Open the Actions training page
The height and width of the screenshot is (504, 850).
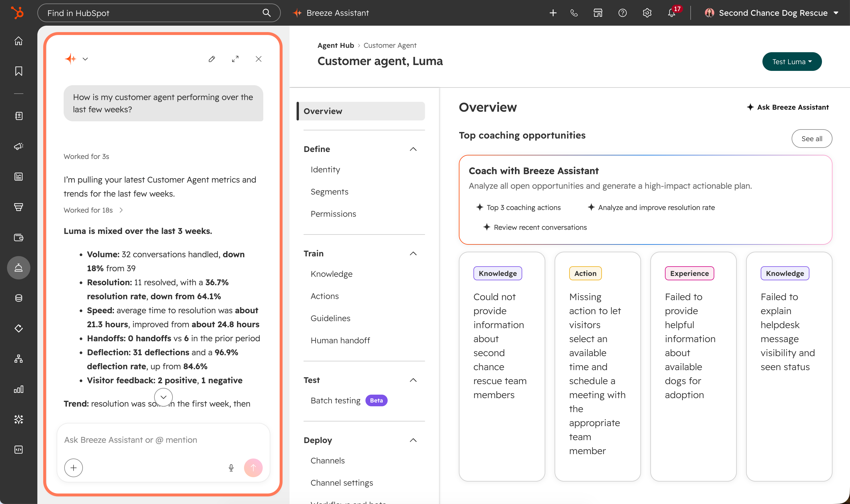pyautogui.click(x=325, y=296)
